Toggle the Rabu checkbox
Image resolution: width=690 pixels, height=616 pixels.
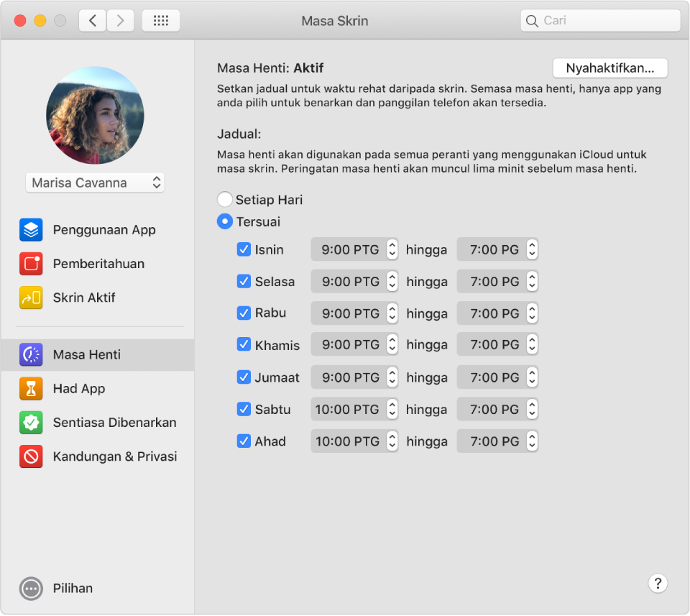click(244, 313)
